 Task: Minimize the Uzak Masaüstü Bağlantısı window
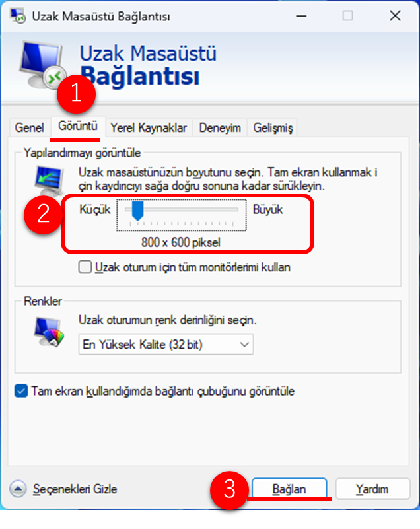(x=301, y=16)
